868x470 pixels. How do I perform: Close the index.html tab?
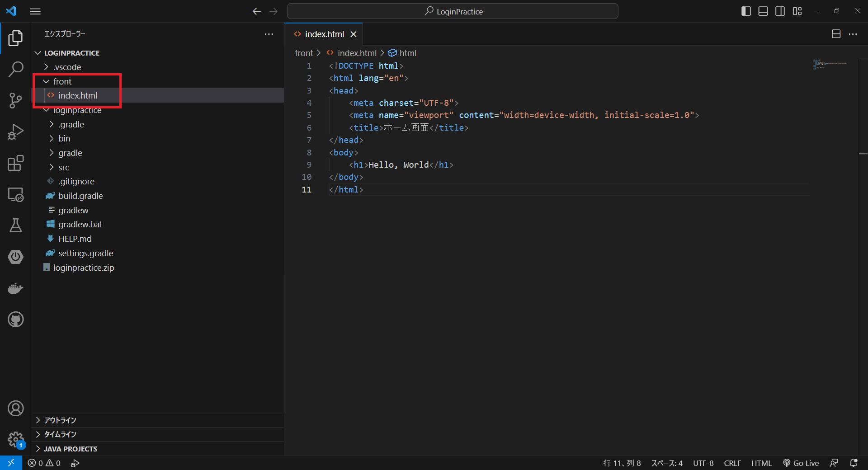(x=354, y=34)
